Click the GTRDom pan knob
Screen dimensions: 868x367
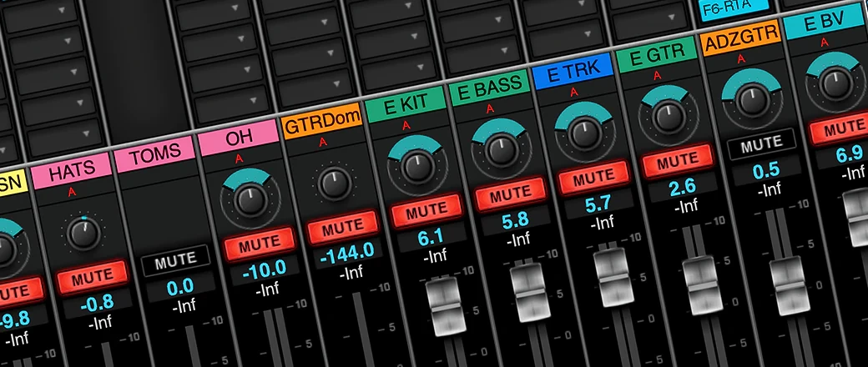coord(334,183)
